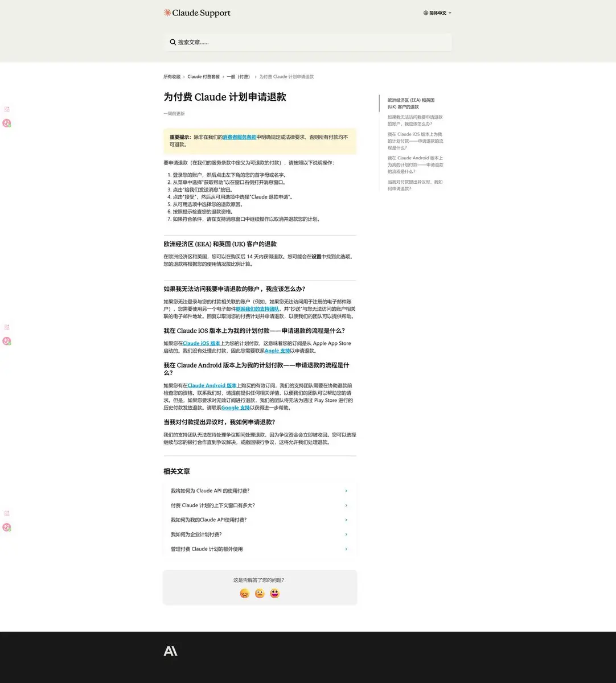
Task: Click chevron for 我将如何为 Claude API 的使用付费
Action: pyautogui.click(x=346, y=491)
